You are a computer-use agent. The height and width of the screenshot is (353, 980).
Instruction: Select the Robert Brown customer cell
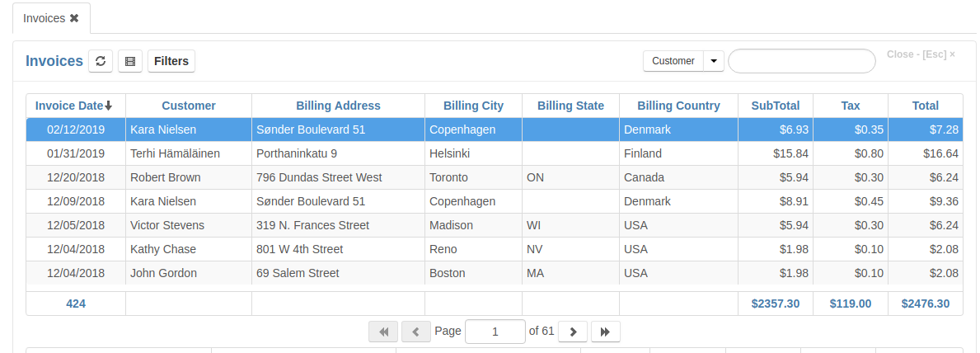pos(189,177)
